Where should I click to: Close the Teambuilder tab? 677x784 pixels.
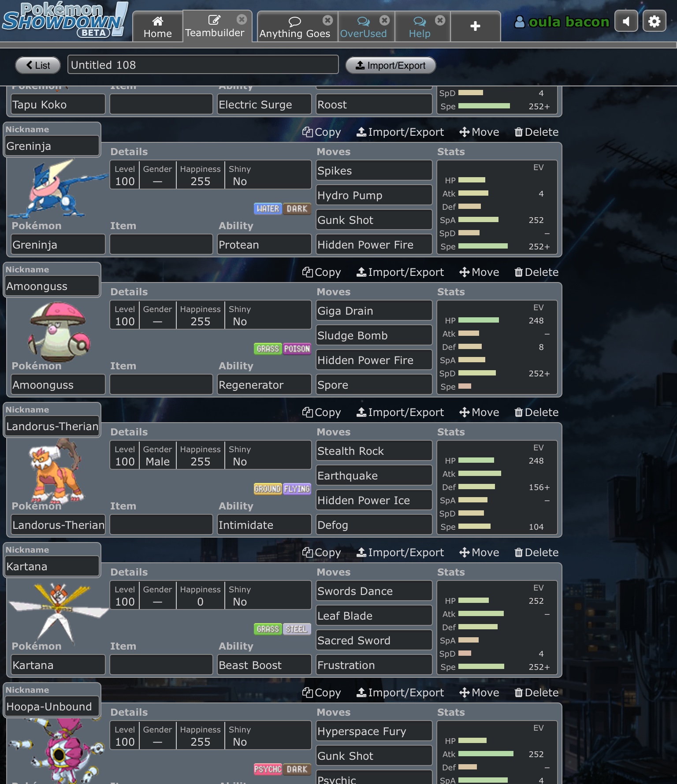pyautogui.click(x=242, y=19)
